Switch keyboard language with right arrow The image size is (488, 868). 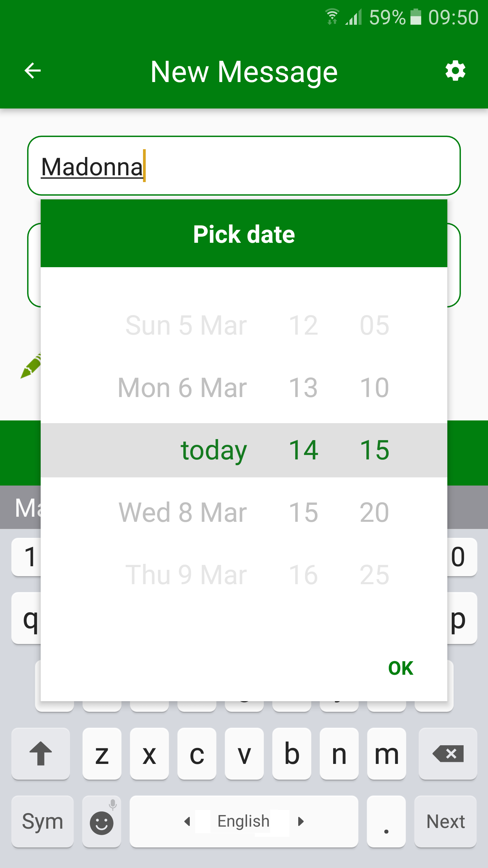301,822
